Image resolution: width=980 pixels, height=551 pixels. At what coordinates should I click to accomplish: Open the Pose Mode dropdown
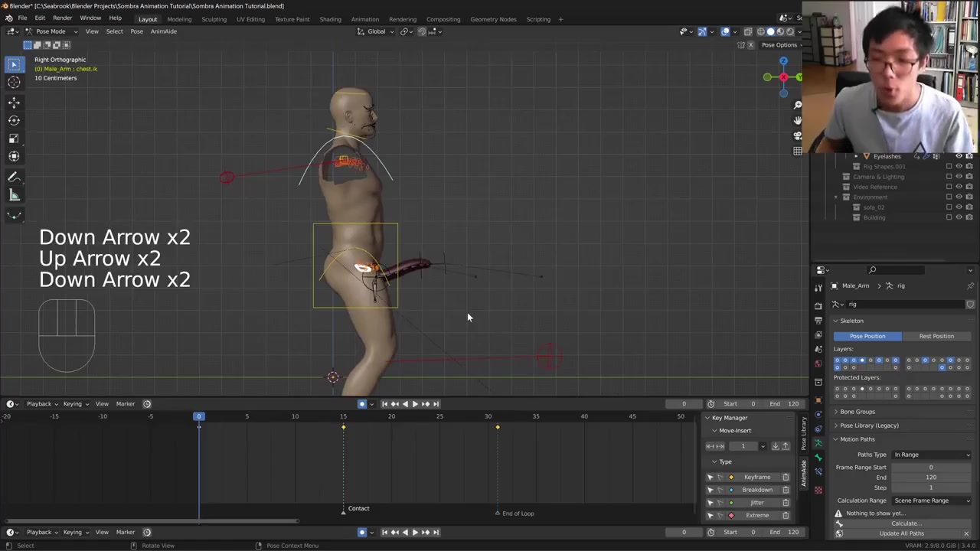[x=51, y=31]
